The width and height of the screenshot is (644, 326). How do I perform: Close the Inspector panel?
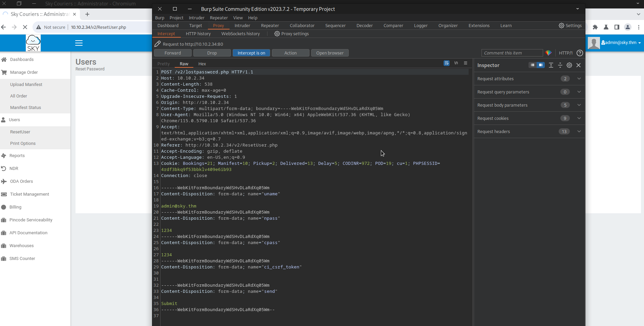point(578,65)
